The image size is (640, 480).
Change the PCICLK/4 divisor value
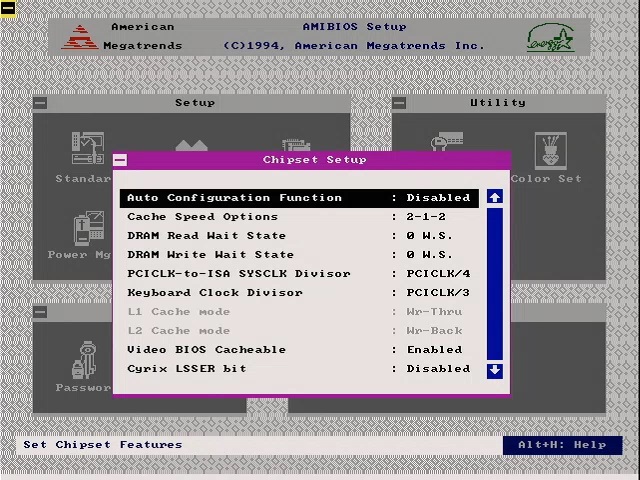point(438,273)
